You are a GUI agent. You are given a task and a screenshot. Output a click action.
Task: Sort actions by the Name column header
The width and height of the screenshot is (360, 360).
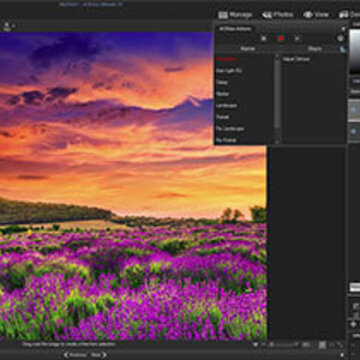click(x=248, y=49)
